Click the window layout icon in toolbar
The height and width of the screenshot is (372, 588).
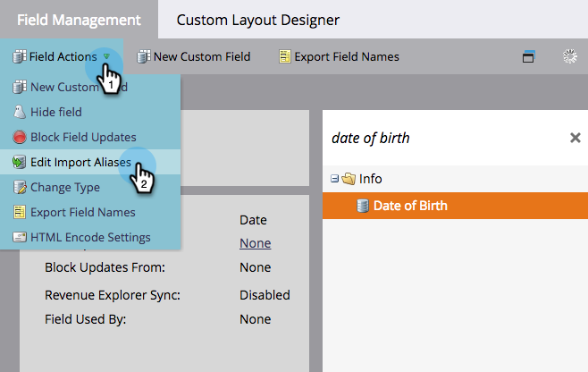(528, 56)
